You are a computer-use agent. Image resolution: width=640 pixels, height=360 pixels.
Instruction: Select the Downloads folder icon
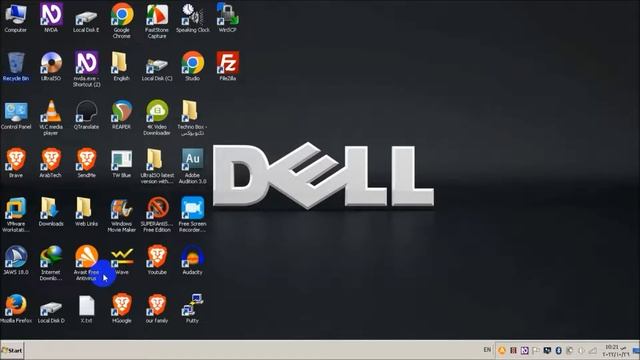click(x=51, y=209)
